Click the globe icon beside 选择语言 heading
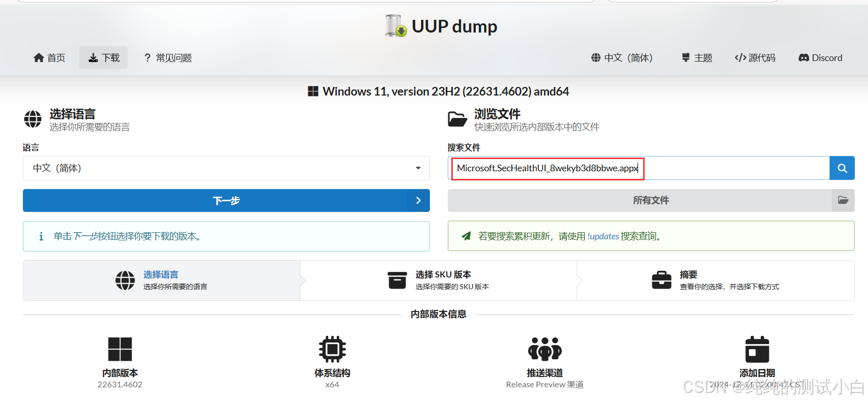The height and width of the screenshot is (402, 868). point(33,119)
